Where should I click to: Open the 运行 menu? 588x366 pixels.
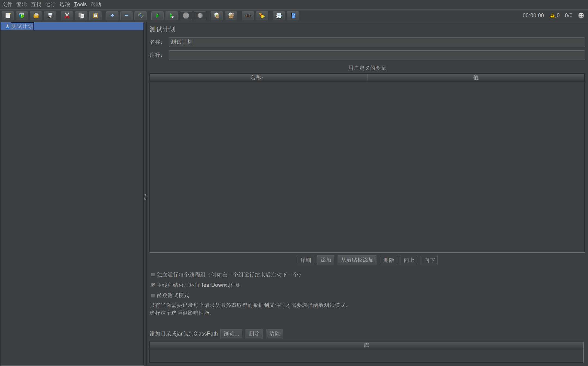(50, 4)
